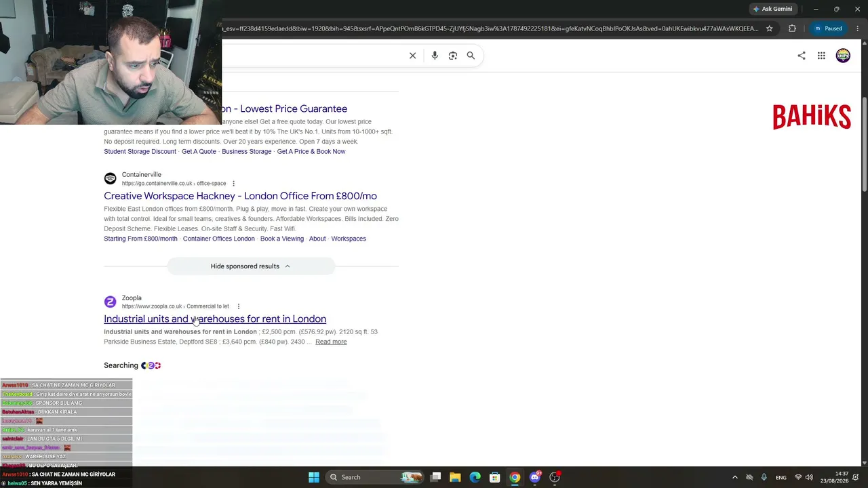Open the Wi-Fi network flyout
The height and width of the screenshot is (488, 868).
pyautogui.click(x=798, y=477)
